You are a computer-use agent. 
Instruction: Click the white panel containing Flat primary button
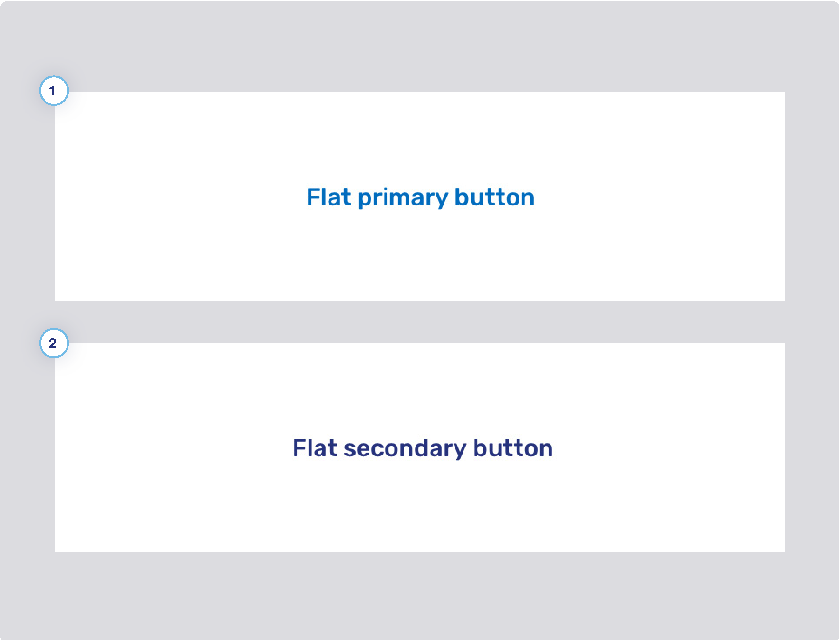(x=420, y=197)
